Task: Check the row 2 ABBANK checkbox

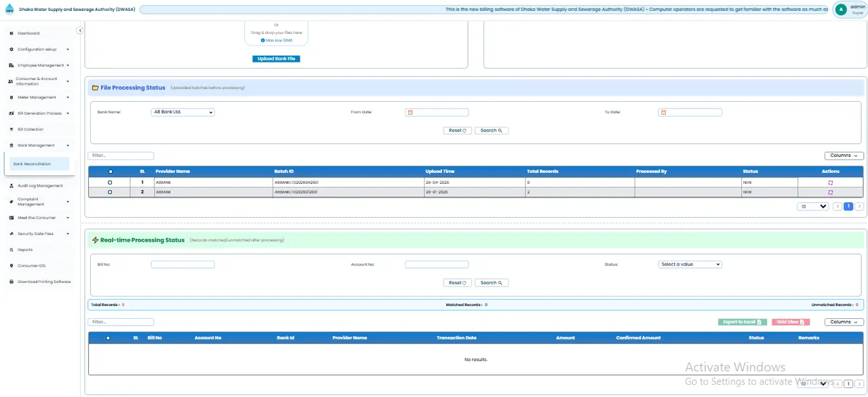Action: (x=110, y=192)
